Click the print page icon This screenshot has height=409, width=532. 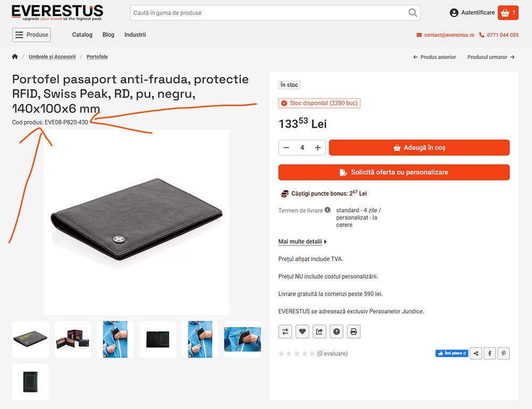coord(353,331)
